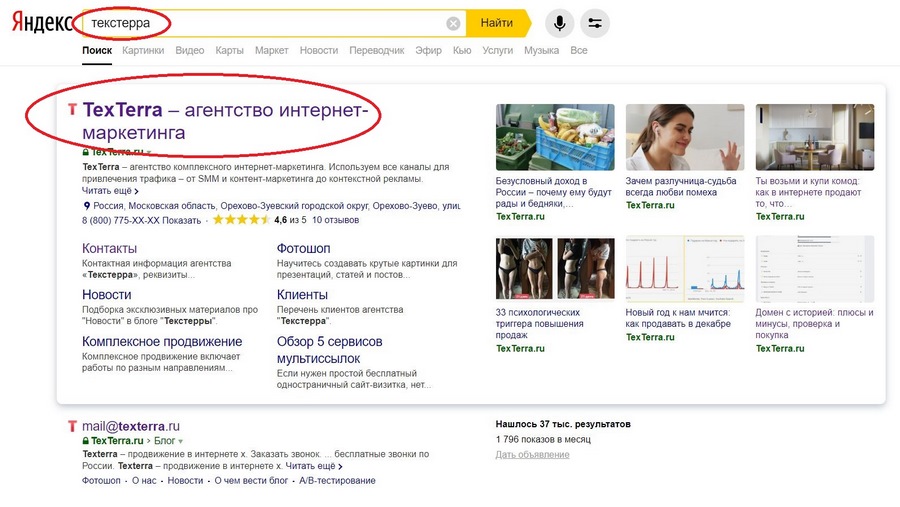Click the Yandex logo
The height and width of the screenshot is (507, 900).
pyautogui.click(x=41, y=23)
